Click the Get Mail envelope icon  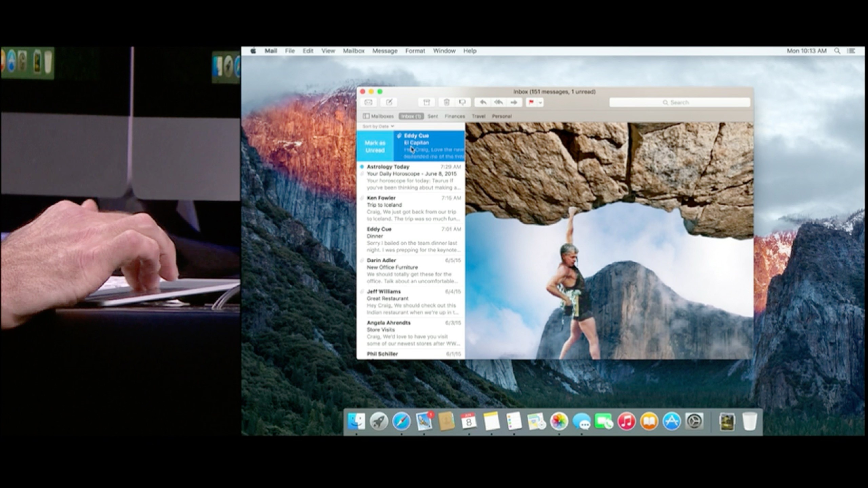click(368, 102)
